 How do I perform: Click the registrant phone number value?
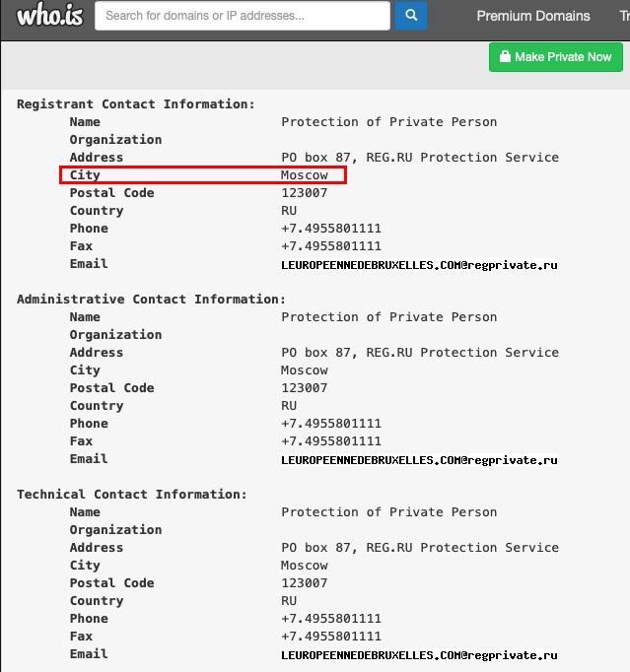click(330, 229)
